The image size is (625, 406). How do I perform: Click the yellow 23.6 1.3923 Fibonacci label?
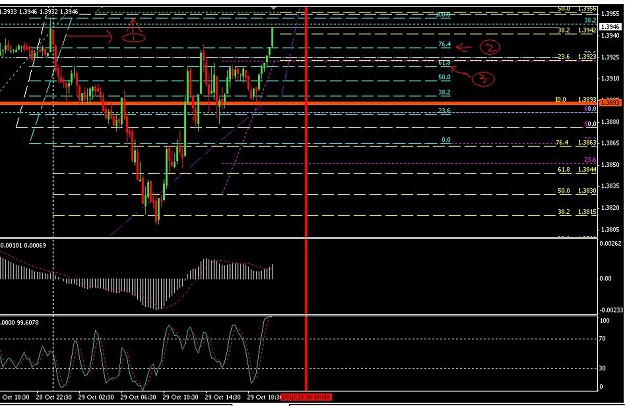pyautogui.click(x=577, y=57)
